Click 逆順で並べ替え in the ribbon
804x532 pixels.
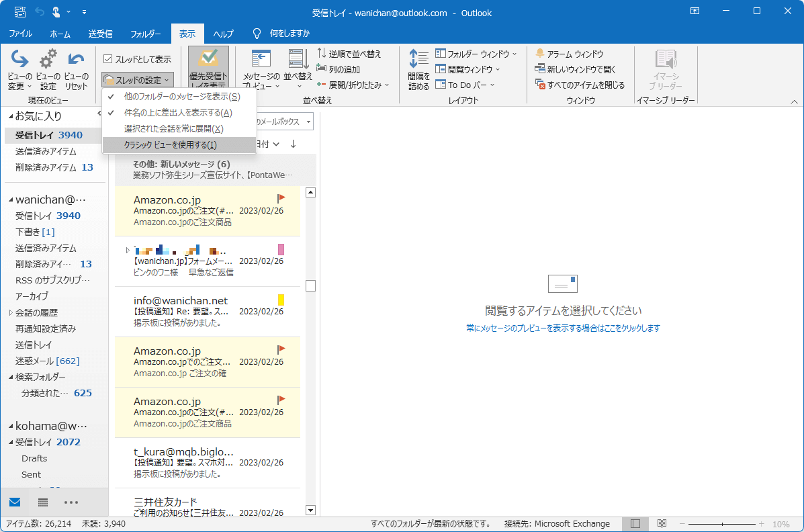coord(344,52)
